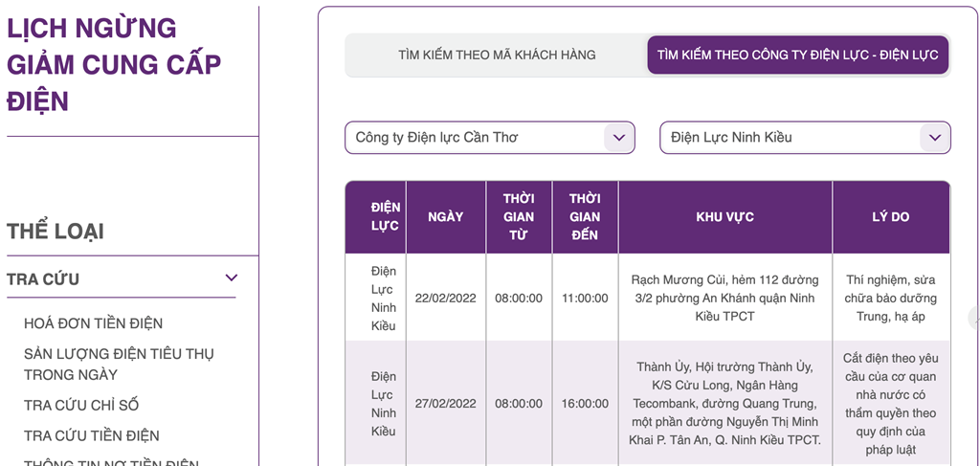Click the round button at right page edge
The image size is (980, 466).
[x=975, y=319]
